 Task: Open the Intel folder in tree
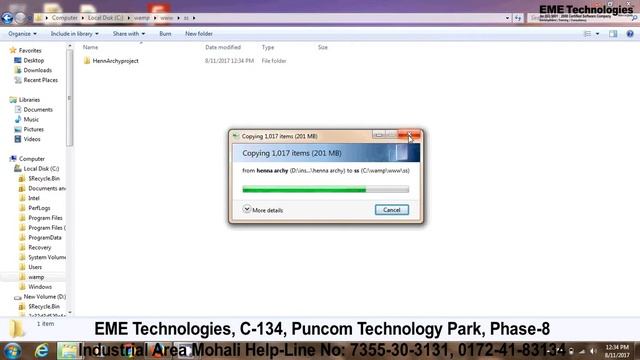[x=34, y=198]
